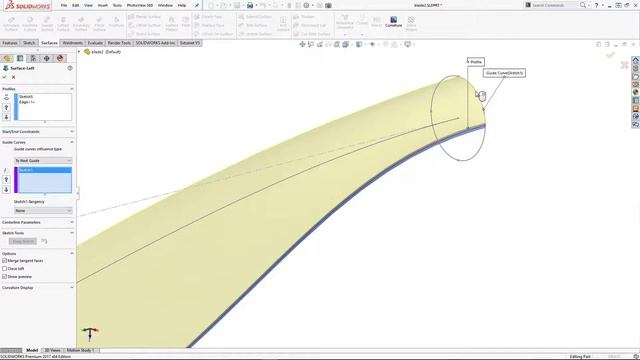Collapse the Sketch Tools section
The width and height of the screenshot is (640, 360).
click(72, 233)
